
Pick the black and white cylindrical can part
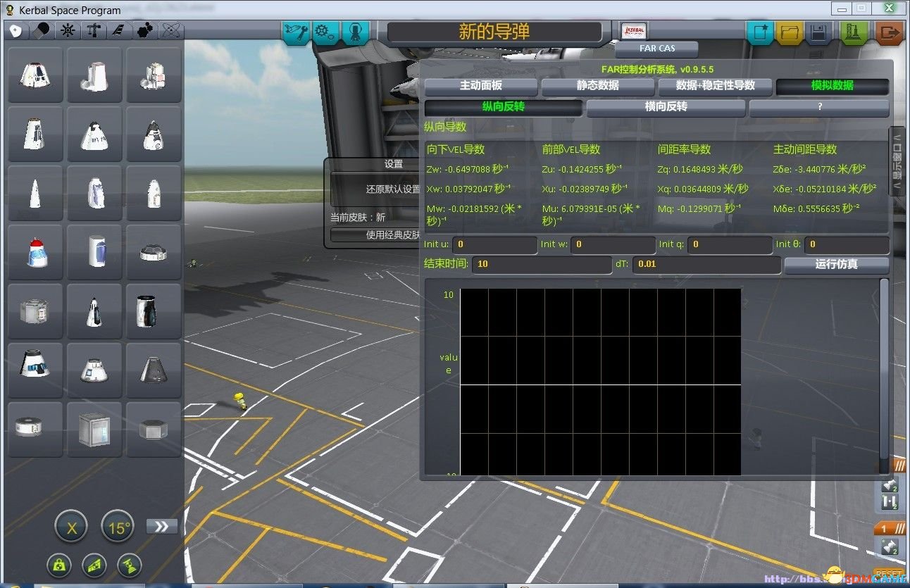coord(154,311)
